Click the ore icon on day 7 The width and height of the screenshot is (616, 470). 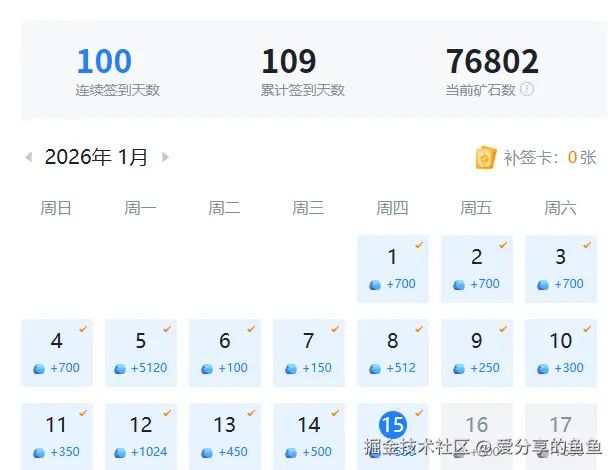[x=291, y=369]
